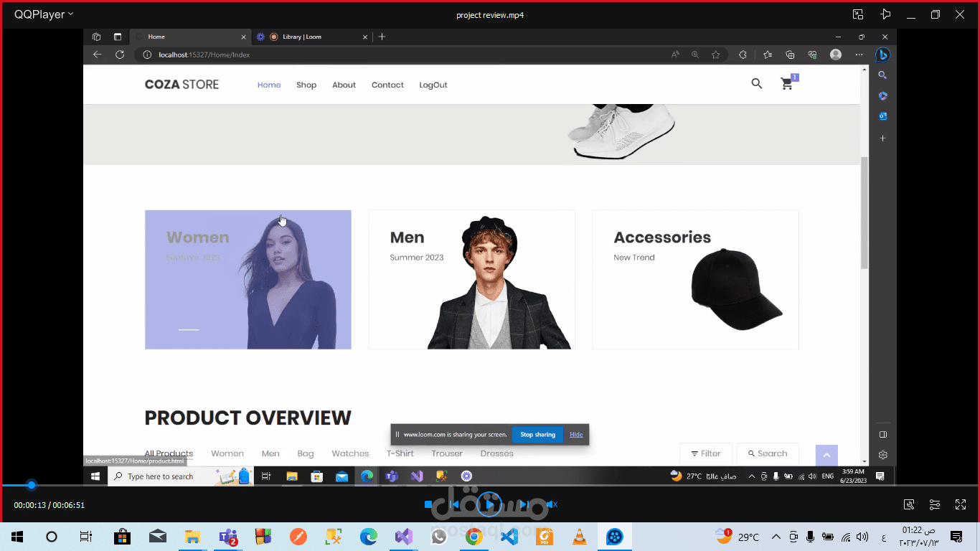Open Chrome icon on taskbar
Viewport: 980px width, 551px height.
point(473,537)
